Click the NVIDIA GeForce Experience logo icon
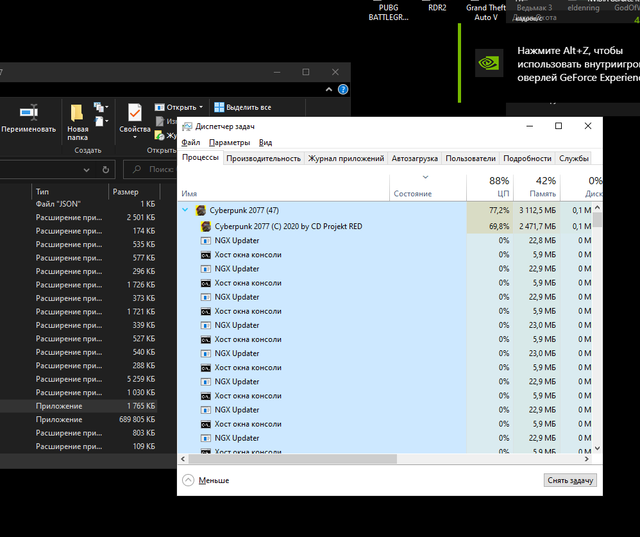 (x=488, y=61)
